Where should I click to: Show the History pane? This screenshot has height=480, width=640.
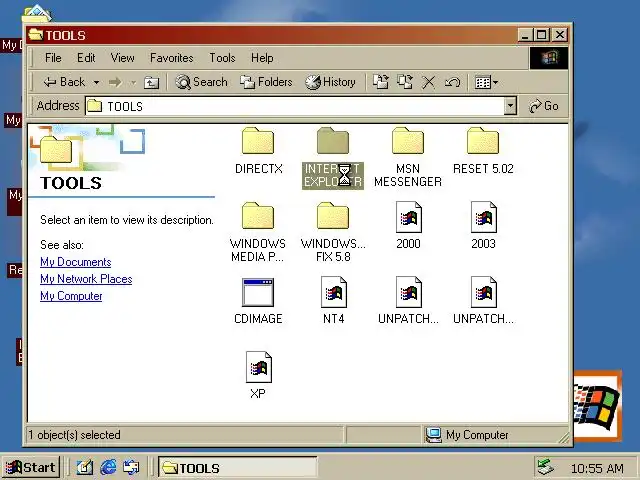click(331, 82)
